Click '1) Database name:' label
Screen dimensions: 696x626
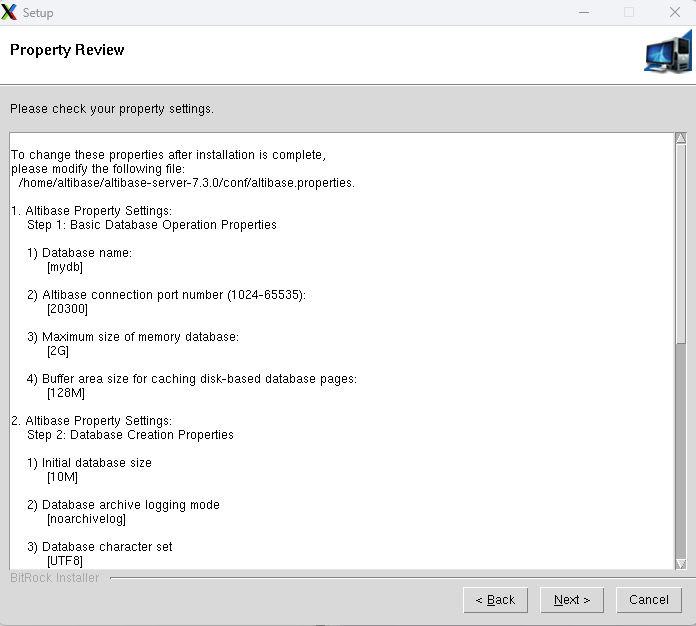coord(79,253)
